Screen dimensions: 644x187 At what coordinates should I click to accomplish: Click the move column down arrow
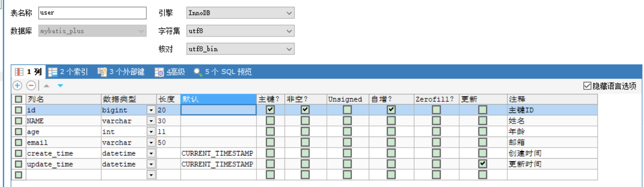coord(60,86)
